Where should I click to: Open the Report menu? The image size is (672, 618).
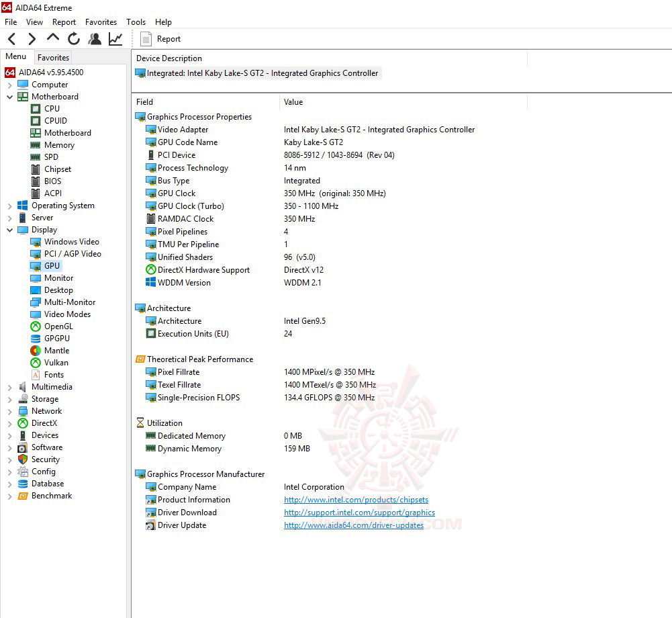pos(64,22)
